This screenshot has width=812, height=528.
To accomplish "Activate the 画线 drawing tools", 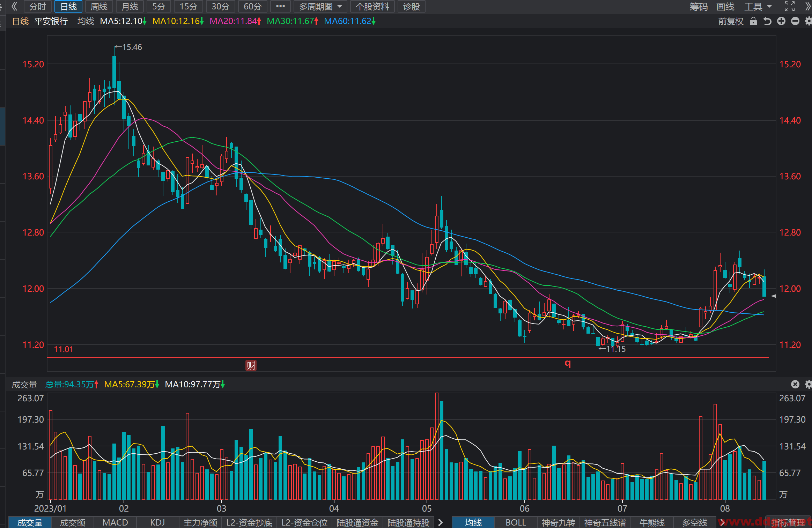I will (725, 6).
